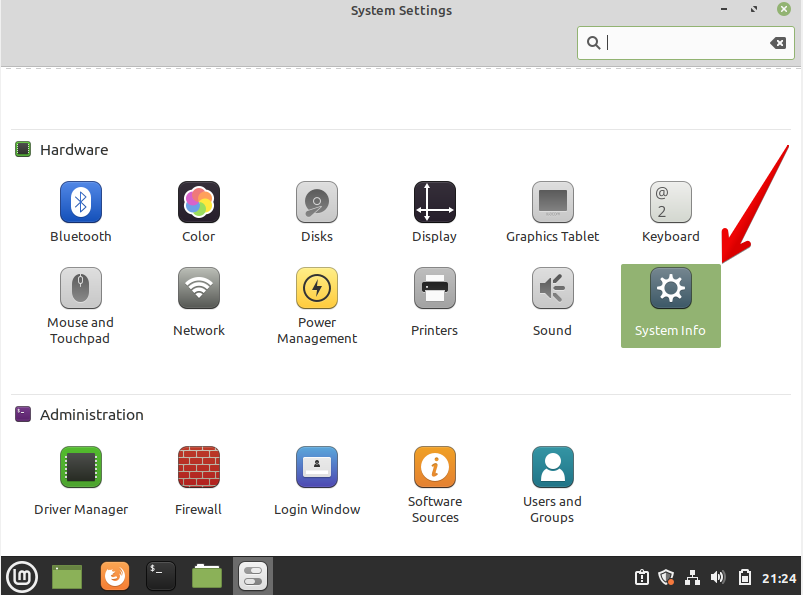
Task: Open the Color settings module
Action: tap(199, 212)
